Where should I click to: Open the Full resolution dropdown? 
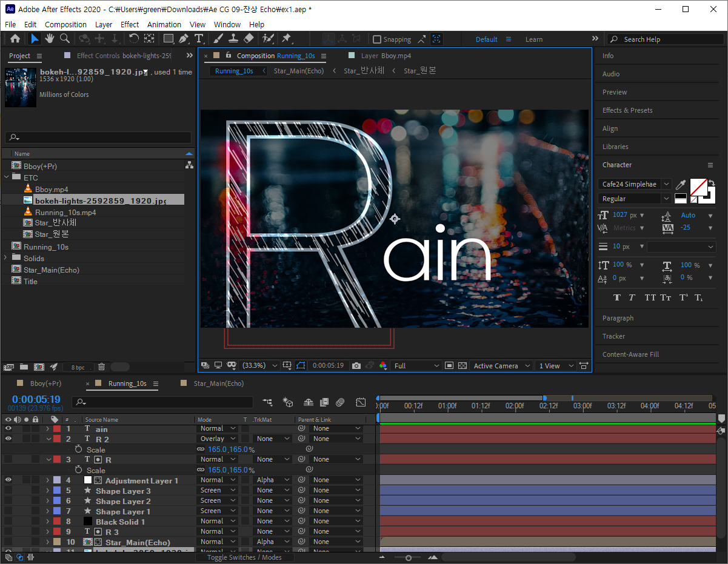416,366
